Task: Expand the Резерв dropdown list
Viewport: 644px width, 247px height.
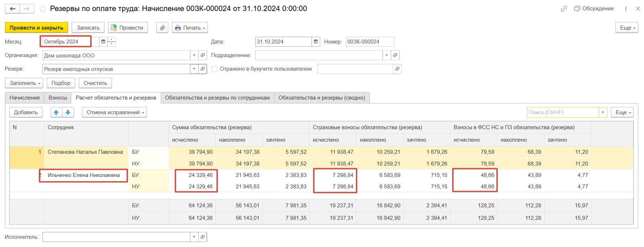Action: point(194,69)
